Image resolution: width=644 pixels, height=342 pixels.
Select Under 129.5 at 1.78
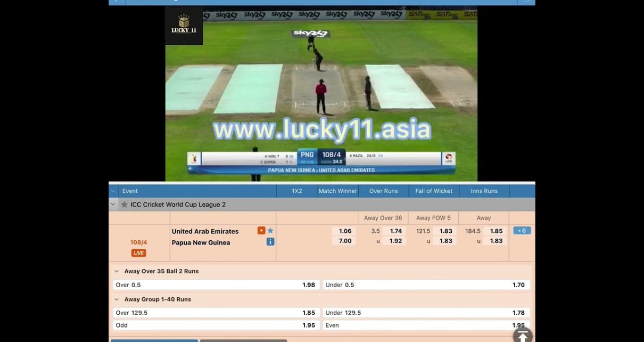[x=426, y=313]
